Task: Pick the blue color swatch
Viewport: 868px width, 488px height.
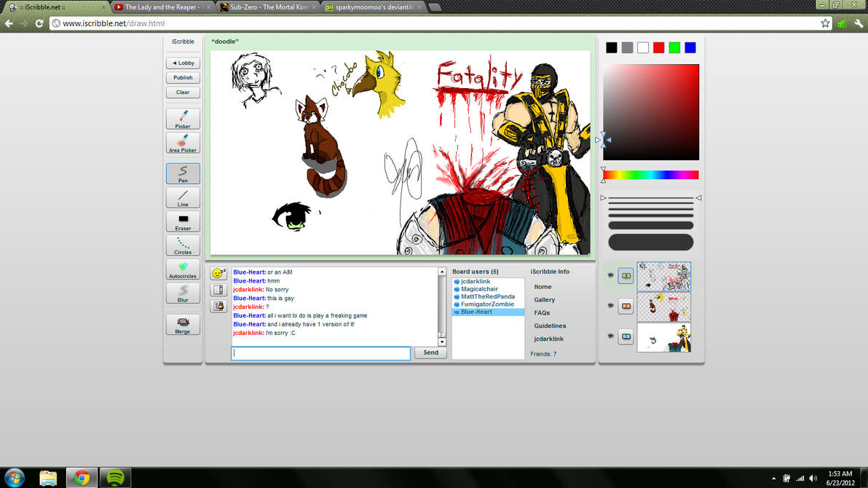Action: (690, 47)
